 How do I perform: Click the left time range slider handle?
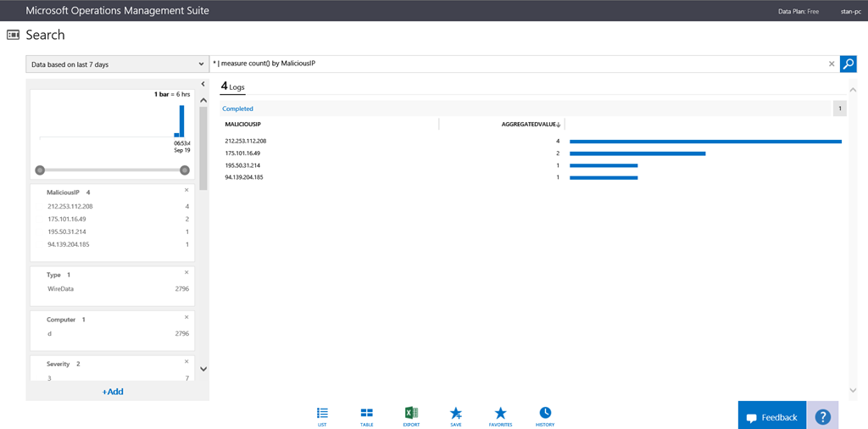(x=40, y=170)
